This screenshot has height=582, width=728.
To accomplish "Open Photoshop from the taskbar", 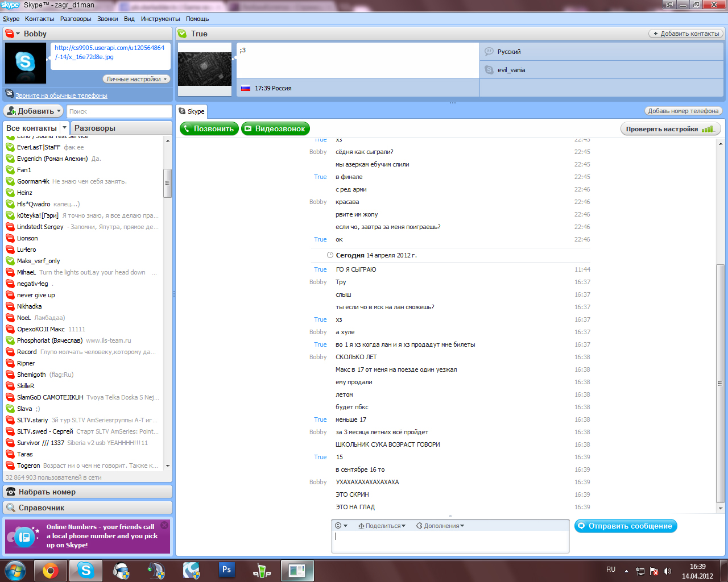I will pyautogui.click(x=226, y=570).
